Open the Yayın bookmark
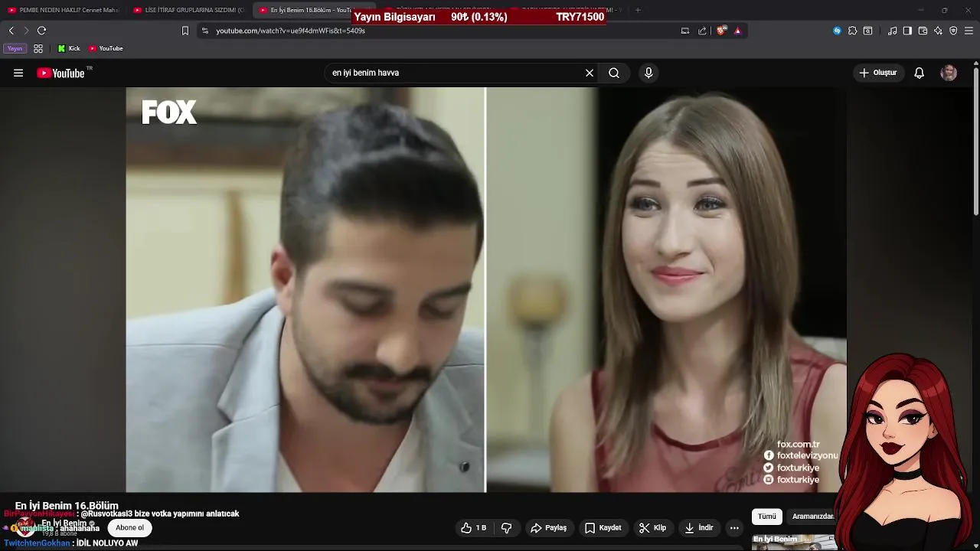Screen dimensions: 980x551 (15, 48)
